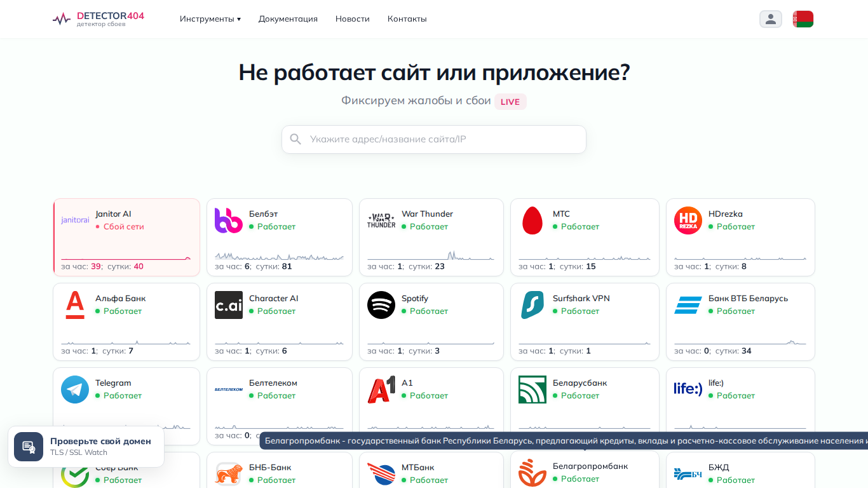
Task: Select the A1 red logo
Action: coord(381,390)
